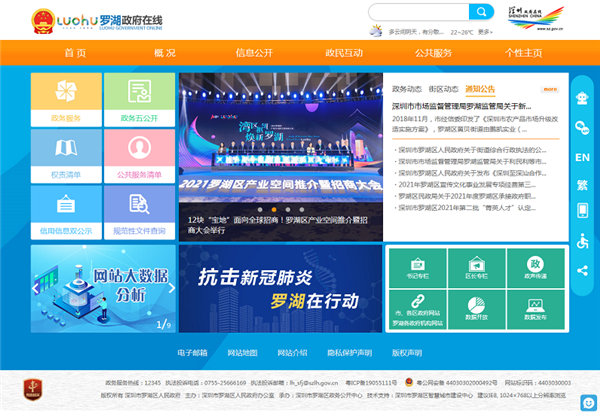600x413 pixels.
Task: Open the 信息公开 navigation menu
Action: coord(254,53)
